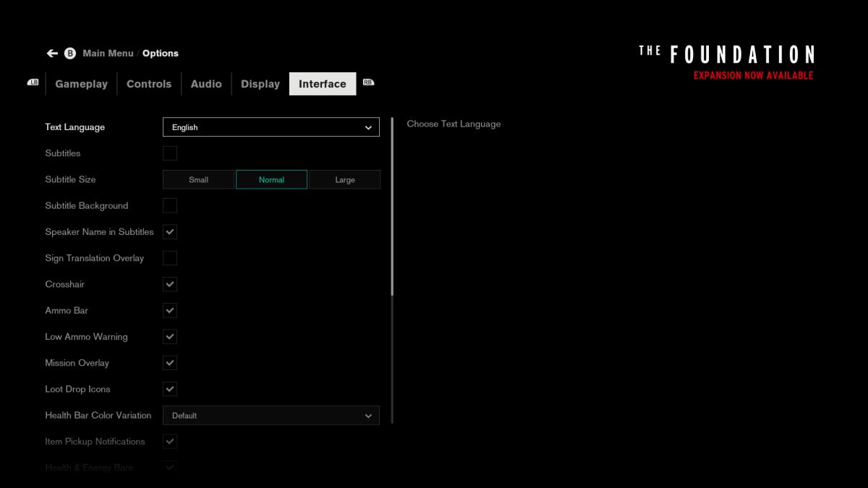The height and width of the screenshot is (488, 868).
Task: Open the Gameplay tab
Action: coord(81,84)
